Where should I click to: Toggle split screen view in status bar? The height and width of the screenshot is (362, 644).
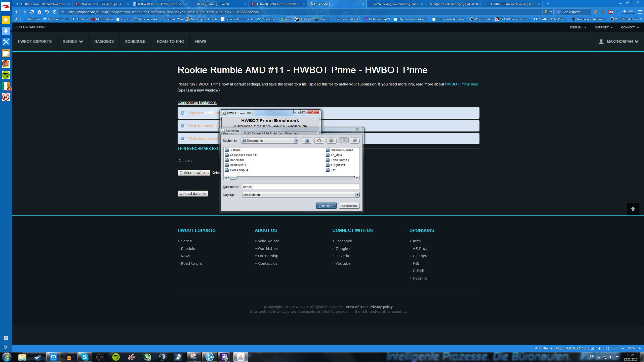pos(614,348)
